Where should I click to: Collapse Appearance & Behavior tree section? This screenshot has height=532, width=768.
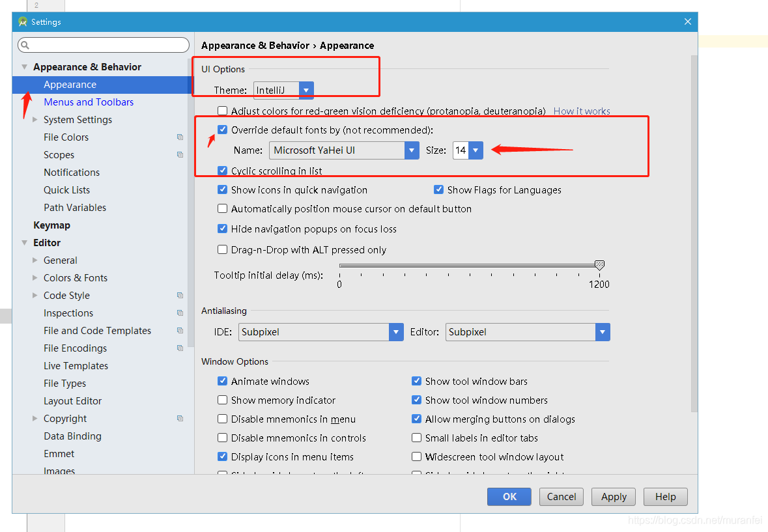tap(25, 66)
